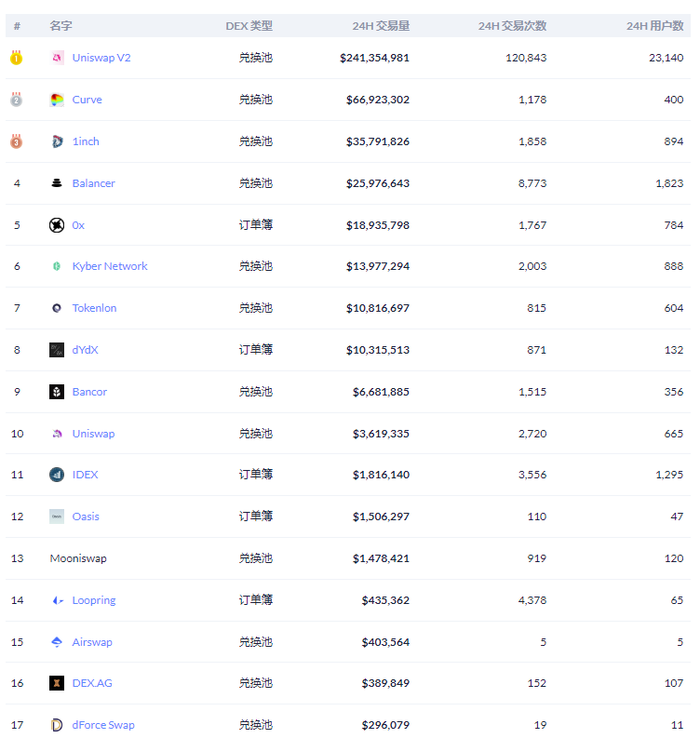Click the gold rank 1 medal icon

(17, 58)
